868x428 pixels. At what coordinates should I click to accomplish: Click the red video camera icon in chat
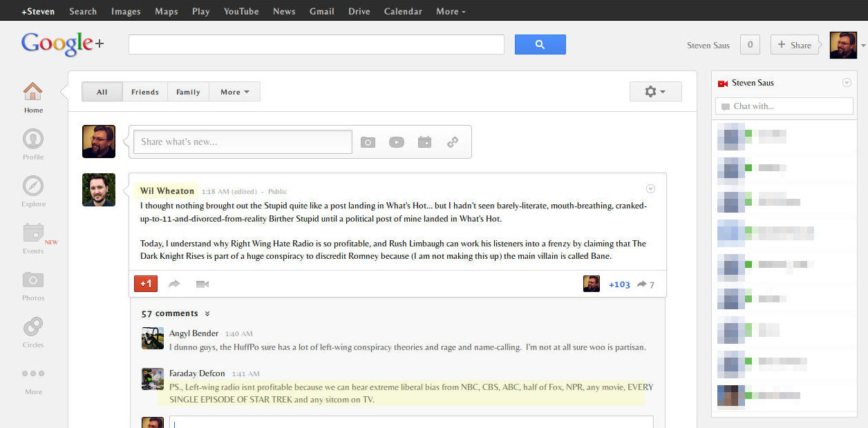point(723,84)
